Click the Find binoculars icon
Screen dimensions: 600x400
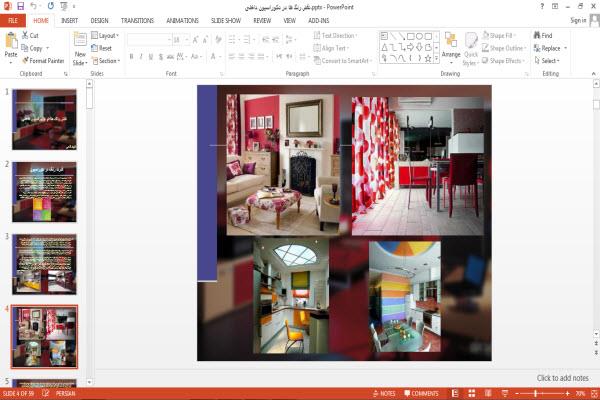(x=537, y=35)
